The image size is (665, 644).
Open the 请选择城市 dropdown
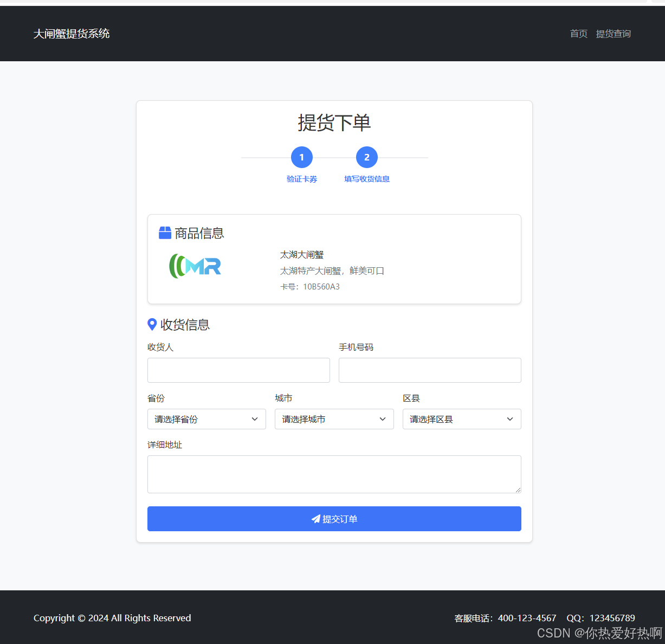pos(334,419)
